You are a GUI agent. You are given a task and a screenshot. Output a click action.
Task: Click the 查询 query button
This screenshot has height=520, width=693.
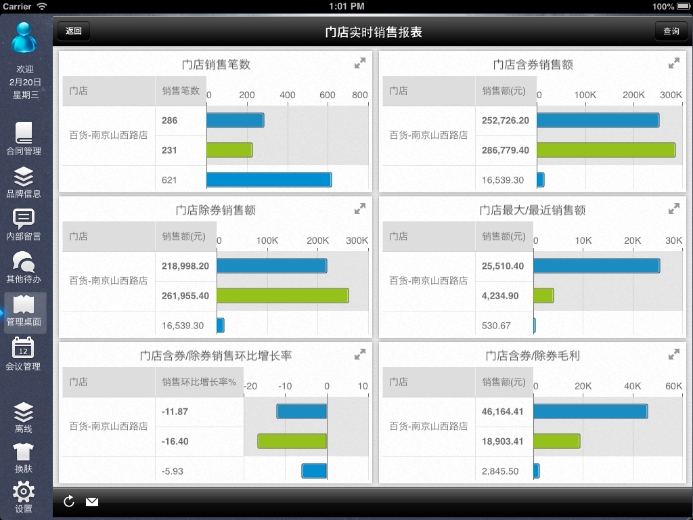point(670,32)
